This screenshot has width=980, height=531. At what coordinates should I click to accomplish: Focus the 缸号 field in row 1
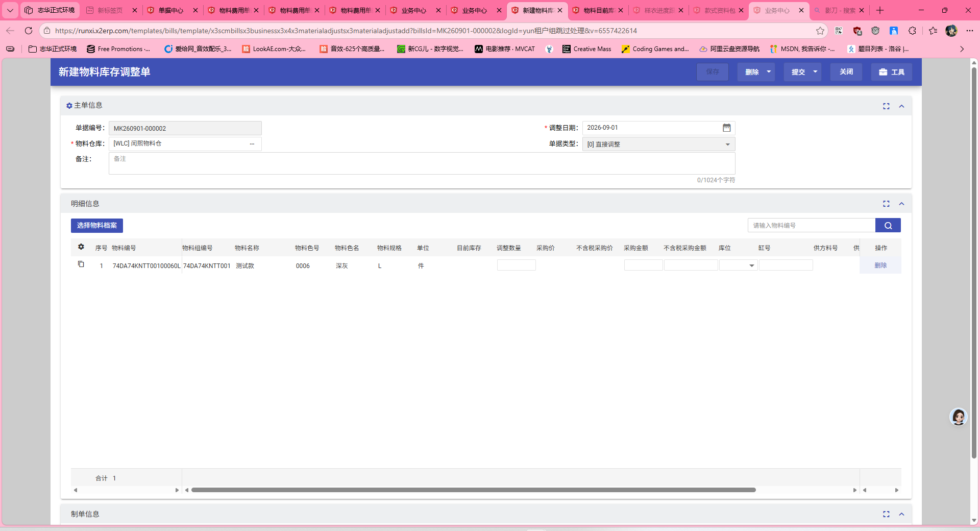(x=786, y=265)
